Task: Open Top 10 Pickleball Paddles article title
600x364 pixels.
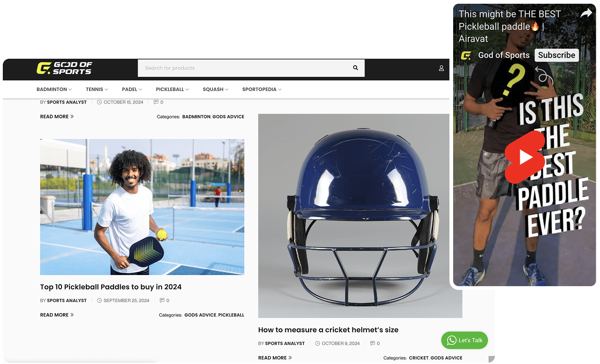Action: click(111, 287)
